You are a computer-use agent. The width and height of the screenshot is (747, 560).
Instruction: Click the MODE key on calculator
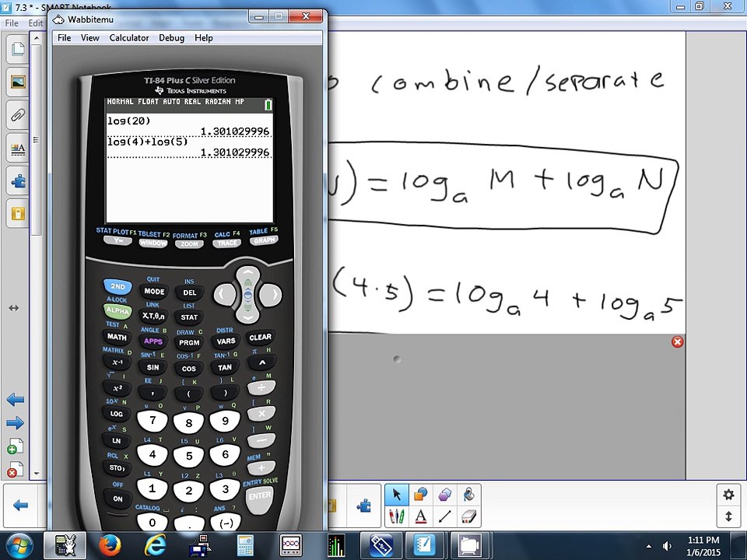[x=154, y=292]
